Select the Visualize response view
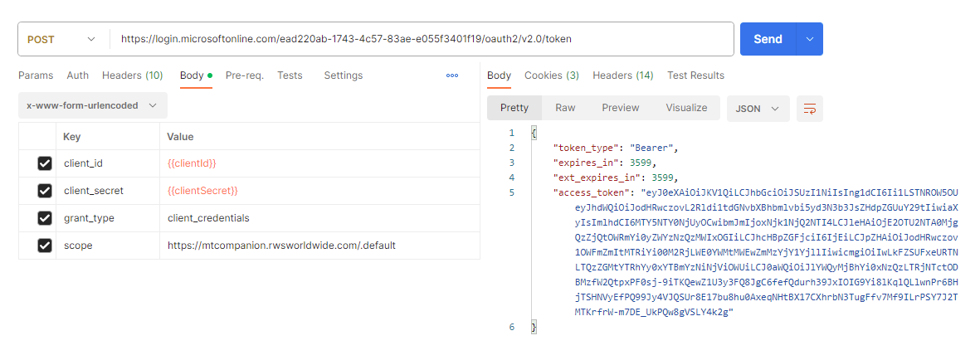Viewport: 980px width, 360px height. (x=686, y=108)
